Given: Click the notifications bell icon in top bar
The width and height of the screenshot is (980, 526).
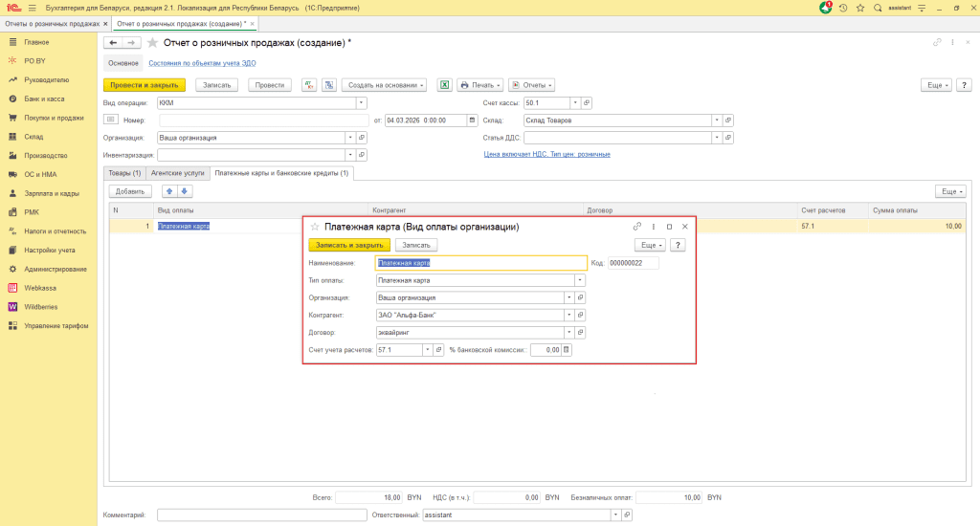Looking at the screenshot, I should click(x=826, y=8).
